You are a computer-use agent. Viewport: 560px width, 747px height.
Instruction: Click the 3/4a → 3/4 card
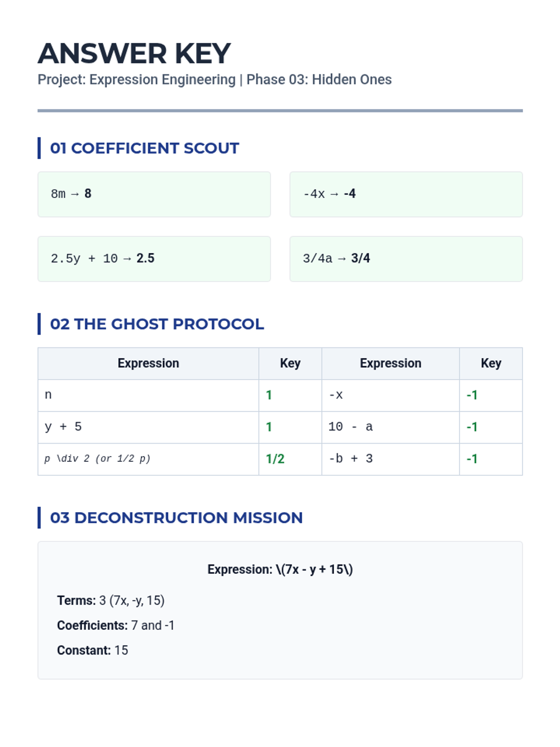(406, 259)
